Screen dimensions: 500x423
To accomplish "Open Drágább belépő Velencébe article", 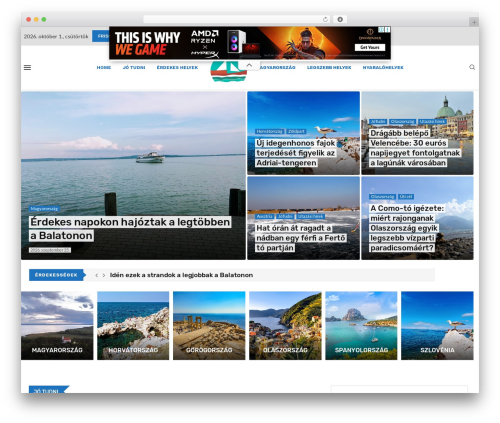I will [415, 148].
